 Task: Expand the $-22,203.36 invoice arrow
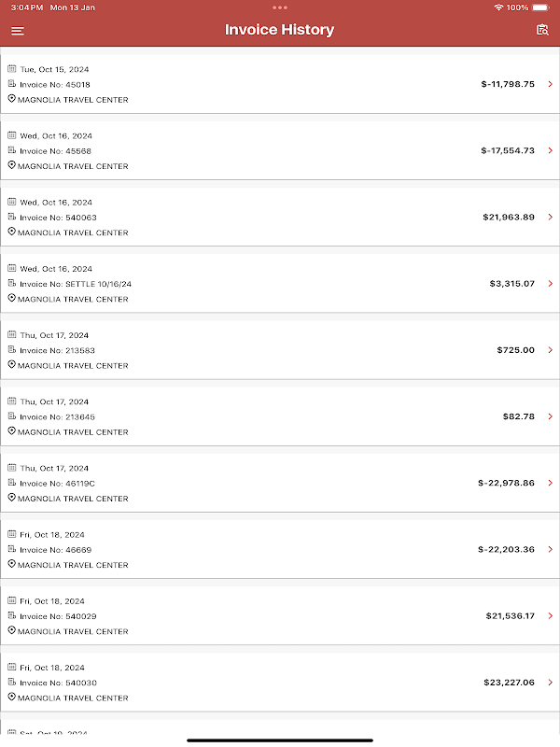[550, 549]
